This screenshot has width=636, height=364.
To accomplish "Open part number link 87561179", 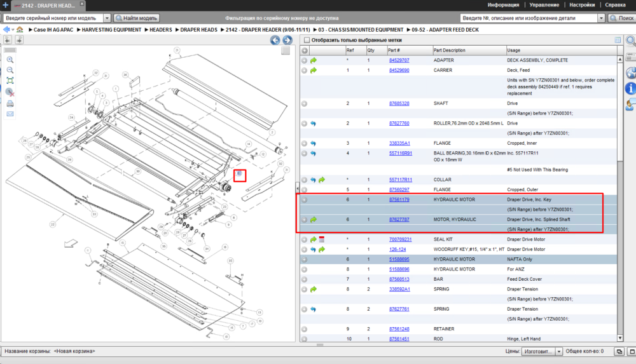I will 399,200.
